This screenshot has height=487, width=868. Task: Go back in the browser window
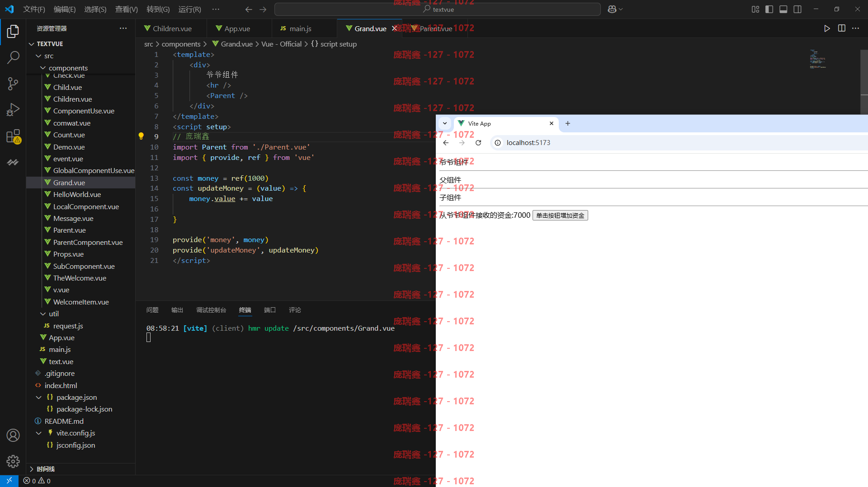pyautogui.click(x=446, y=143)
